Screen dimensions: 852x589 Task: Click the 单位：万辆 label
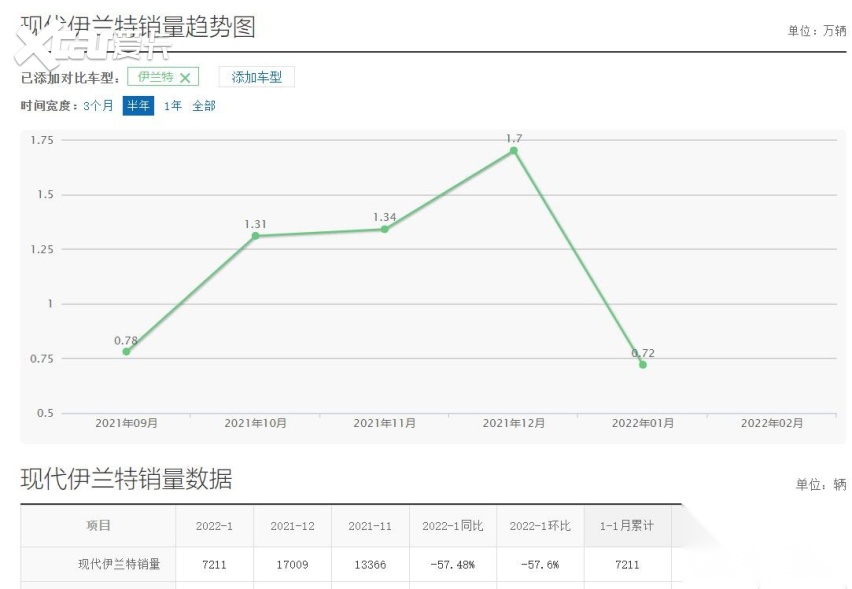click(817, 31)
